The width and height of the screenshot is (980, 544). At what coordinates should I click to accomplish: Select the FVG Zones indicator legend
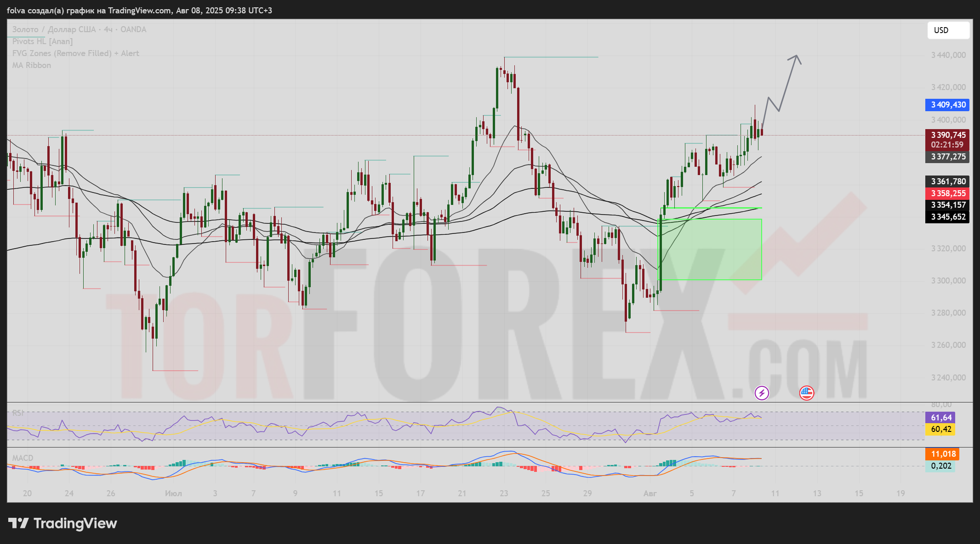pyautogui.click(x=75, y=53)
